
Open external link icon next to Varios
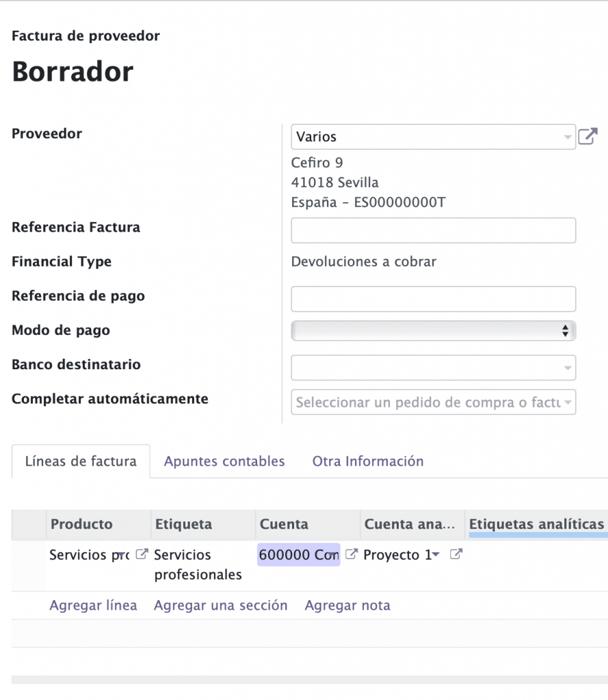(587, 136)
